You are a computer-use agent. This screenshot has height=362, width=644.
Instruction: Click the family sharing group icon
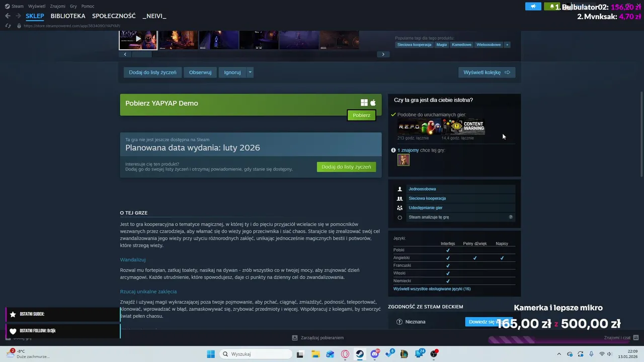(x=400, y=208)
